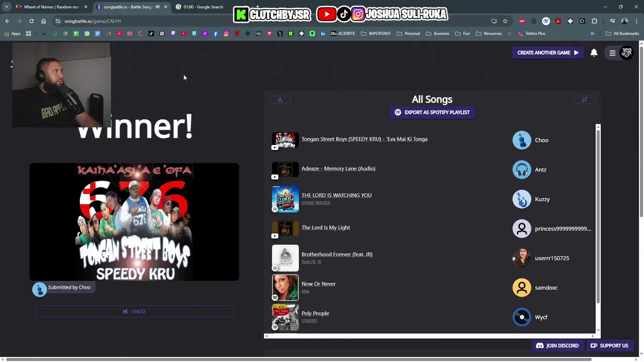The height and width of the screenshot is (362, 644).
Task: Open Brotherhood Forever (feat. JR) link
Action: click(337, 254)
